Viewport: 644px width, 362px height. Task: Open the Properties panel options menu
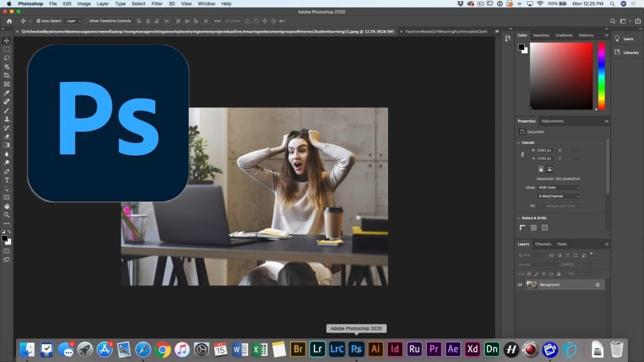(606, 121)
